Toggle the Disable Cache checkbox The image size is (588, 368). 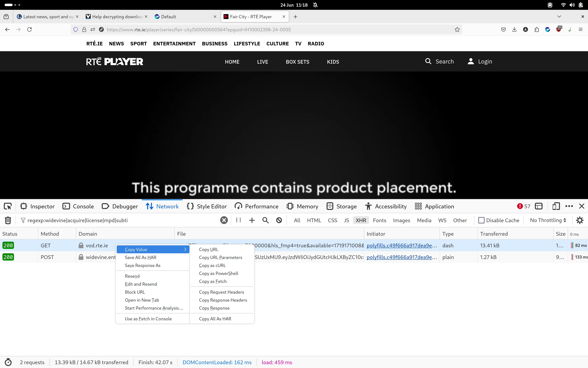point(481,220)
